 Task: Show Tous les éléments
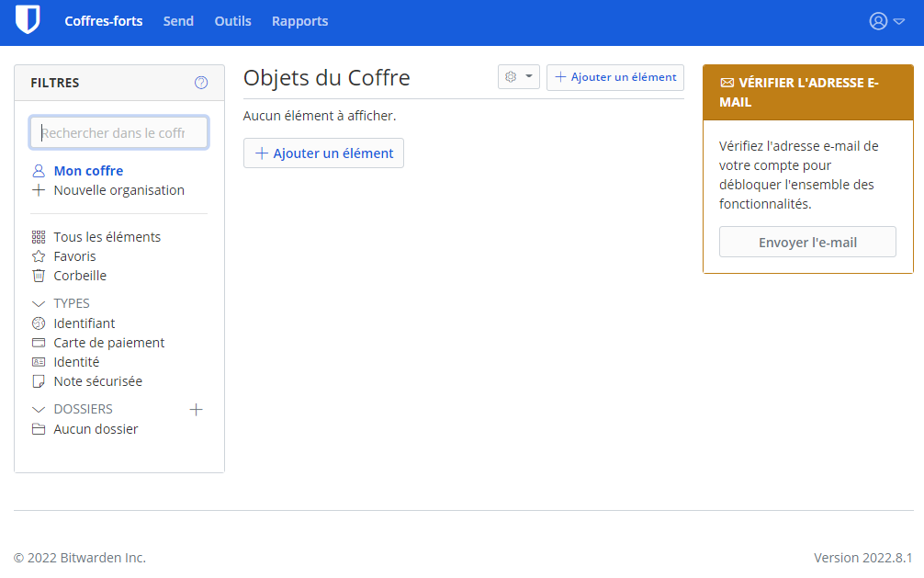(107, 237)
